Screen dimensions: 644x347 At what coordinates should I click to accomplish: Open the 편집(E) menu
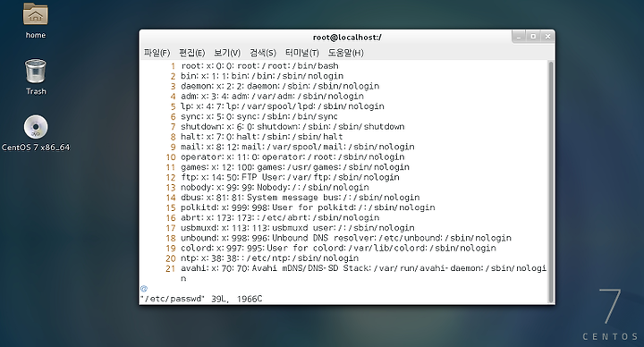(x=191, y=53)
